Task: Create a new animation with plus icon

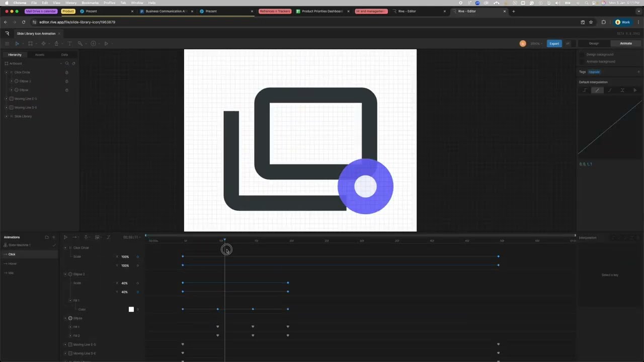Action: (x=54, y=237)
